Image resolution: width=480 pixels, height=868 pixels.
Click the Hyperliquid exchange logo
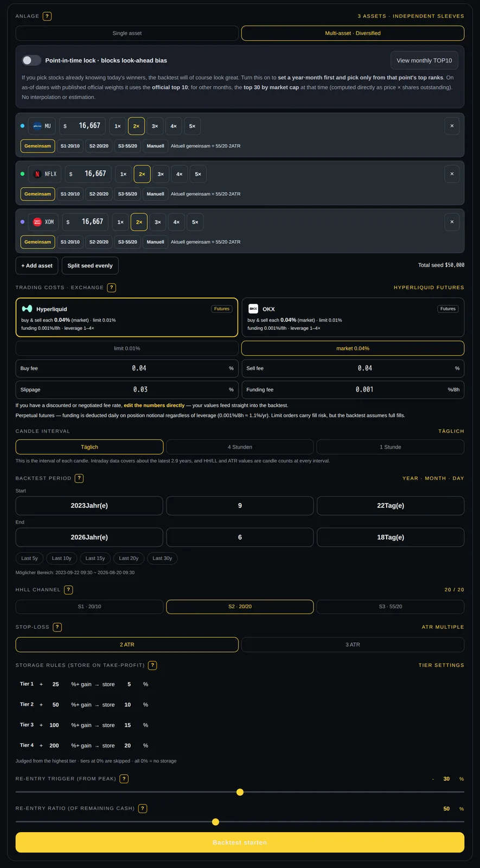click(x=27, y=309)
